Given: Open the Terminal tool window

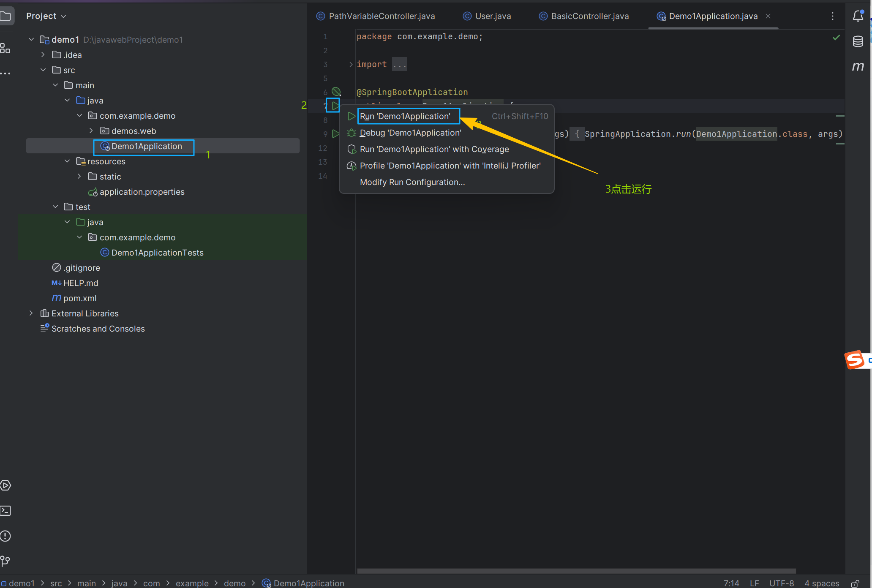Looking at the screenshot, I should point(5,510).
